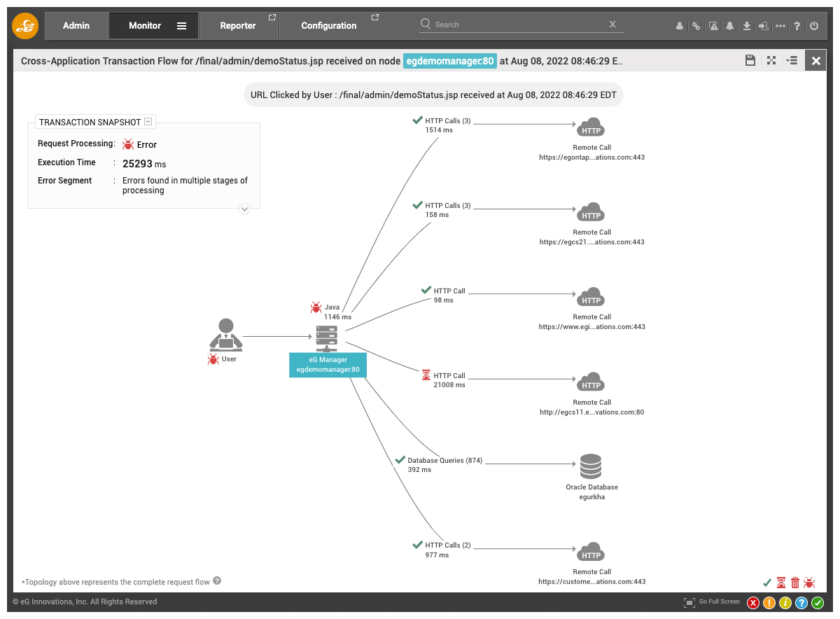Collapse the Transaction Snapshot panel

[x=148, y=121]
